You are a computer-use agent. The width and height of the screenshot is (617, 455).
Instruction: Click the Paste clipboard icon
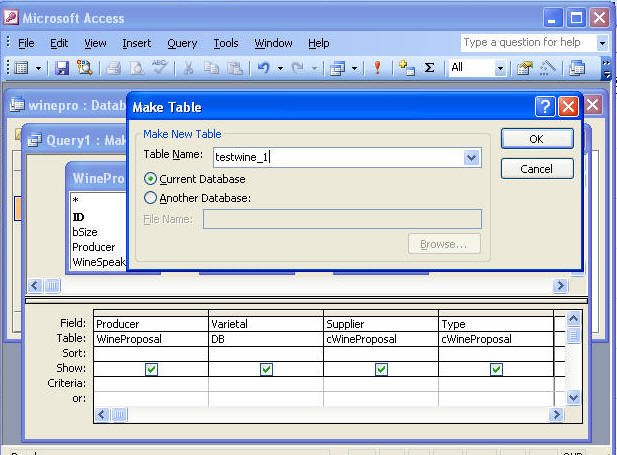pos(235,68)
